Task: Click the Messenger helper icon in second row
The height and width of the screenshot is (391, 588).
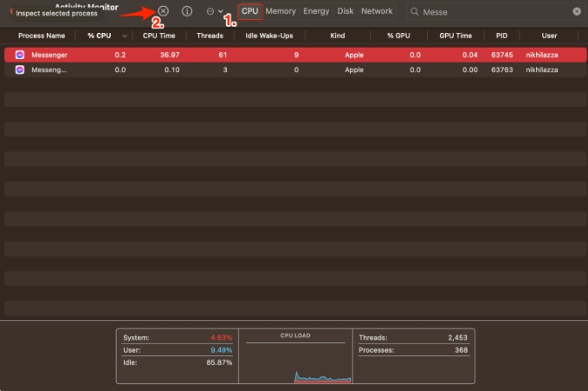Action: pos(20,70)
